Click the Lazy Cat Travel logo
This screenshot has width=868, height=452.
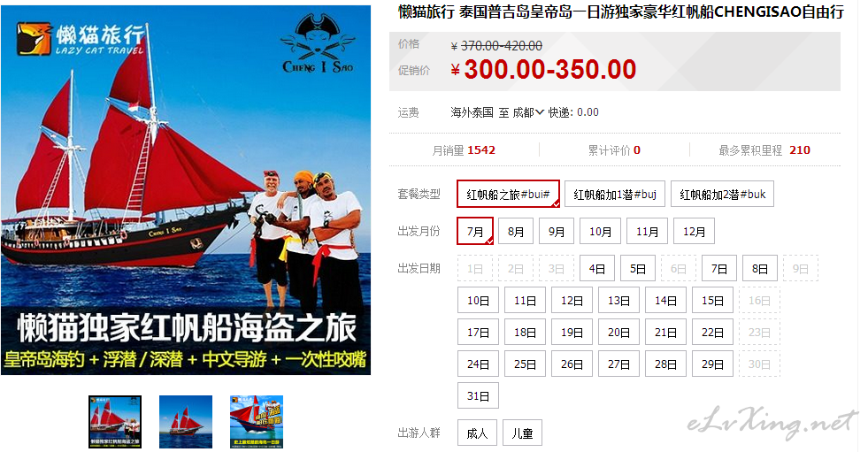[x=81, y=39]
